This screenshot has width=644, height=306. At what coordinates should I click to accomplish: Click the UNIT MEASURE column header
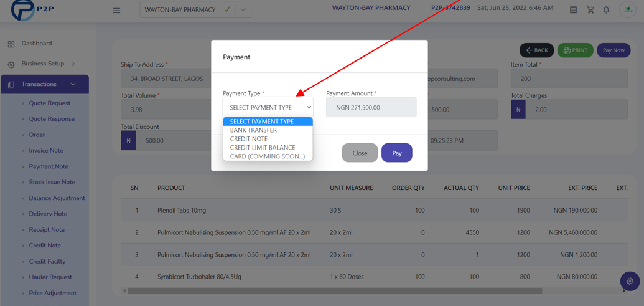pos(351,188)
